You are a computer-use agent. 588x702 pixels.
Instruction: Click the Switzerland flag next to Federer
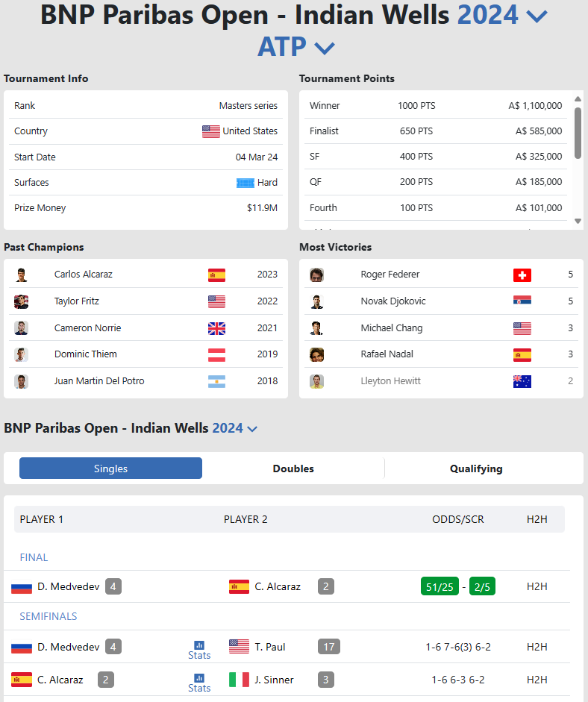point(522,275)
